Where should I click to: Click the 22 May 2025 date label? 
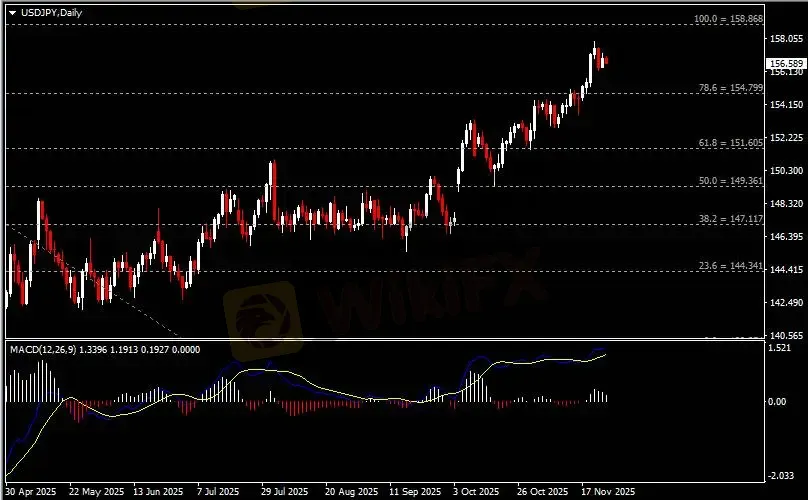pos(96,492)
